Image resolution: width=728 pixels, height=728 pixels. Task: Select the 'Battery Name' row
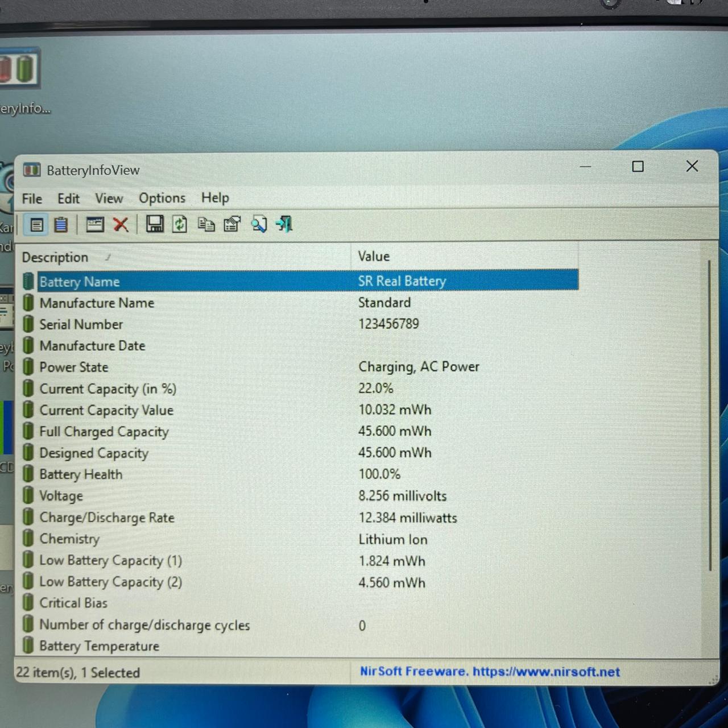tap(300, 281)
